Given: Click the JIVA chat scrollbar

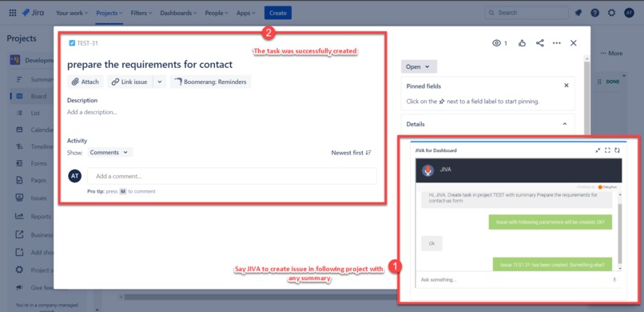Looking at the screenshot, I should point(619,234).
